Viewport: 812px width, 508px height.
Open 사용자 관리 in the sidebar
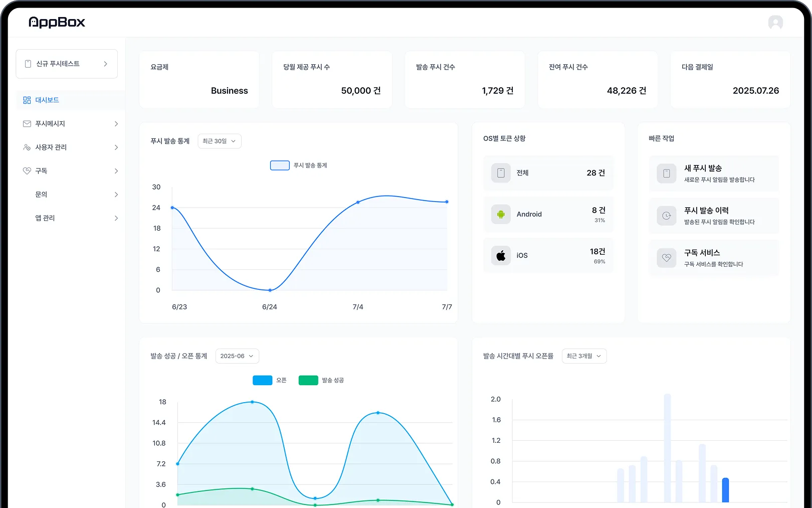tap(70, 147)
